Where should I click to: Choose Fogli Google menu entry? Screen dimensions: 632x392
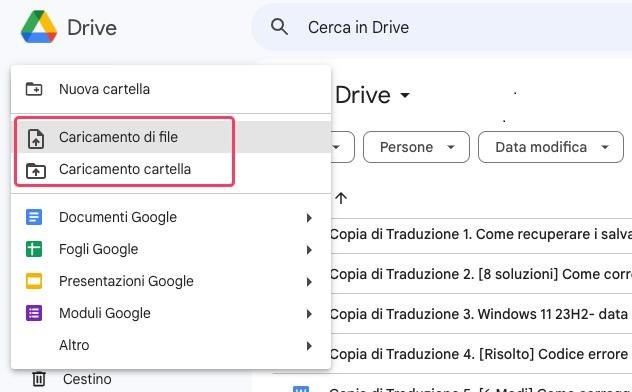(171, 249)
